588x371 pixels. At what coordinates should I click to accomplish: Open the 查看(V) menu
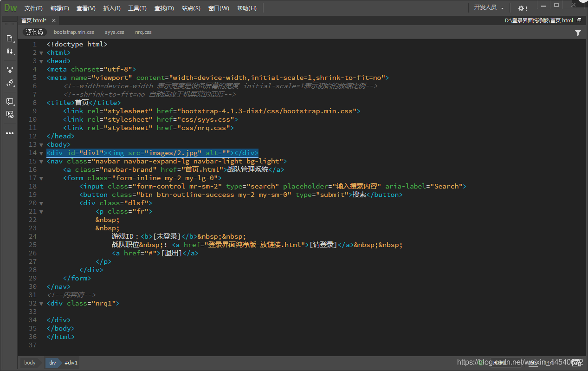tap(86, 8)
